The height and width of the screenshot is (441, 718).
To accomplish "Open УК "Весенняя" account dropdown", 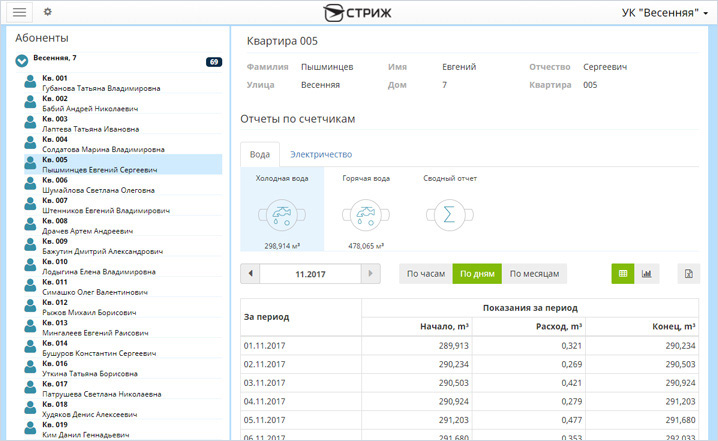I will 664,13.
